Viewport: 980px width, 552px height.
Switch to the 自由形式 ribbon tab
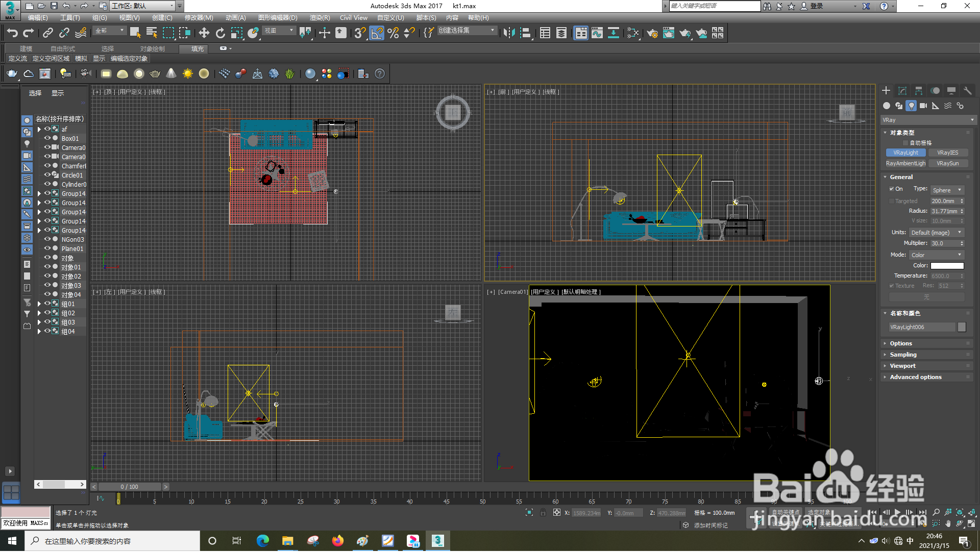(63, 49)
